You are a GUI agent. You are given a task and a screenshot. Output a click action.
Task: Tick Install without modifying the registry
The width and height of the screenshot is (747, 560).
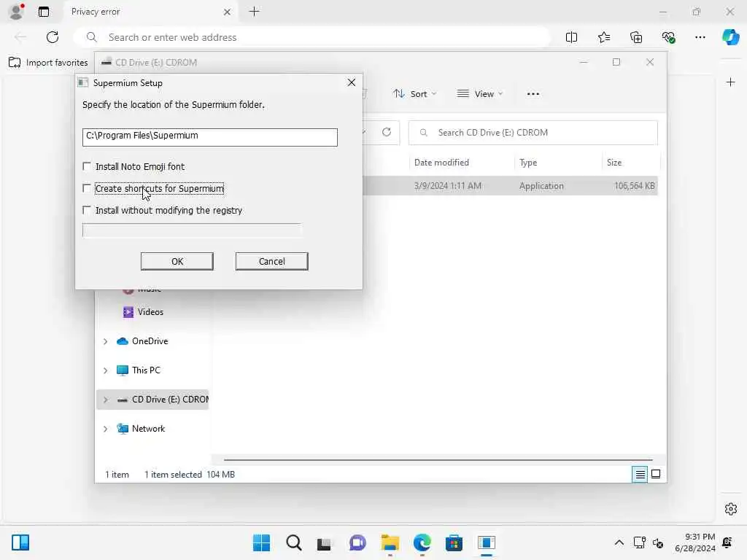tap(87, 210)
